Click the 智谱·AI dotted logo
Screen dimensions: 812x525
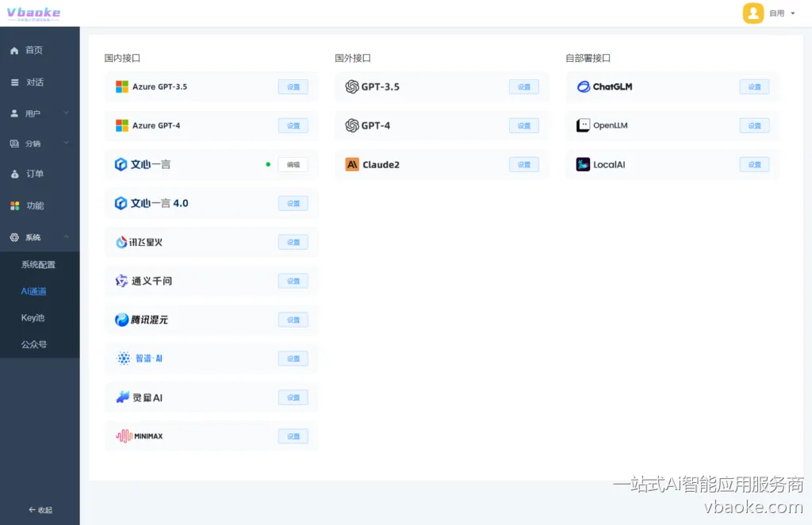point(124,358)
